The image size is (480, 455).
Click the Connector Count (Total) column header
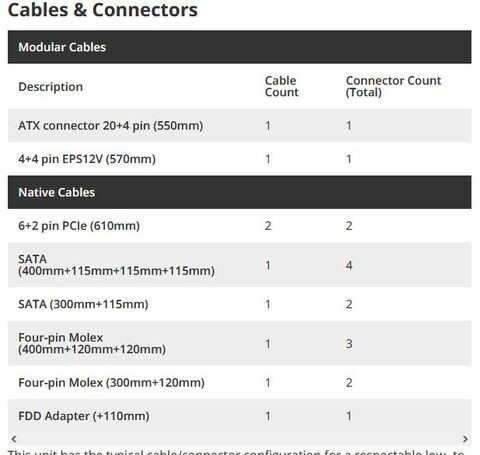(393, 86)
